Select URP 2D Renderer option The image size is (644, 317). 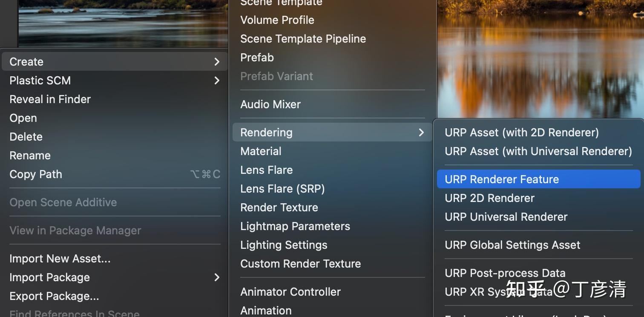point(489,198)
